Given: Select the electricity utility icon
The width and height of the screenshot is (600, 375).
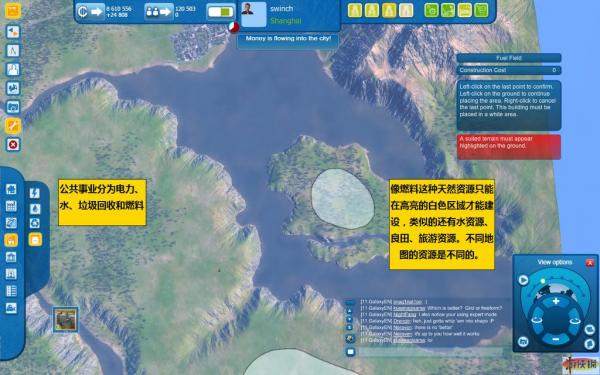Looking at the screenshot, I should pyautogui.click(x=35, y=193).
